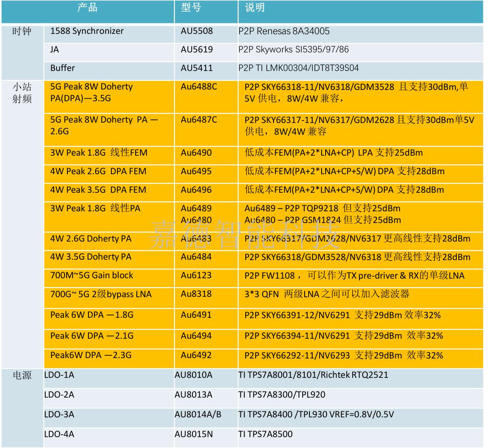Select the 3W Peak 1.8G 线性FEM cell
Viewport: 489px width, 448px height.
98,153
